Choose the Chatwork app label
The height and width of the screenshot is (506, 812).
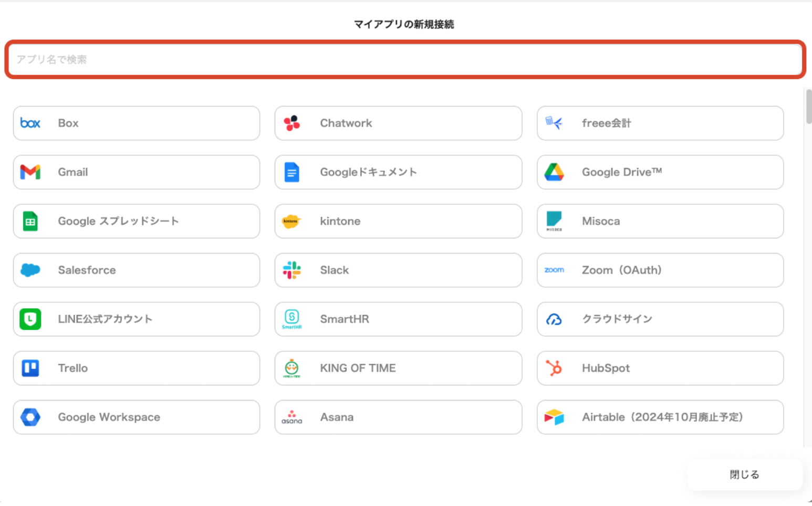coord(346,123)
